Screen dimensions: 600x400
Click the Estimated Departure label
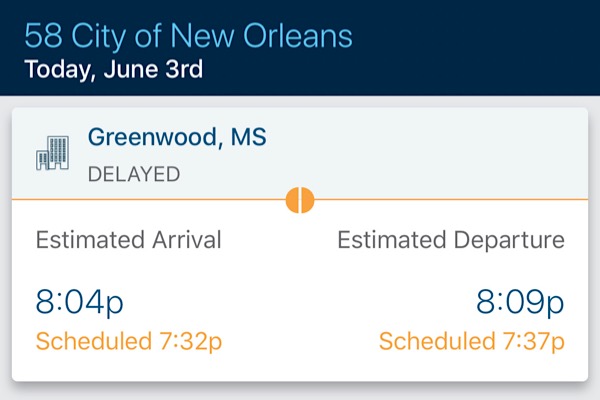[450, 241]
